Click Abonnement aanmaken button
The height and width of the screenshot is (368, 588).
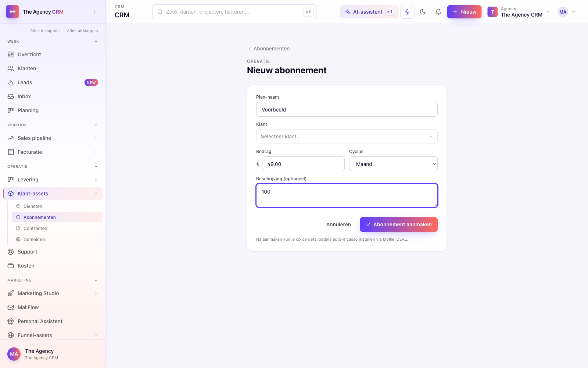398,224
